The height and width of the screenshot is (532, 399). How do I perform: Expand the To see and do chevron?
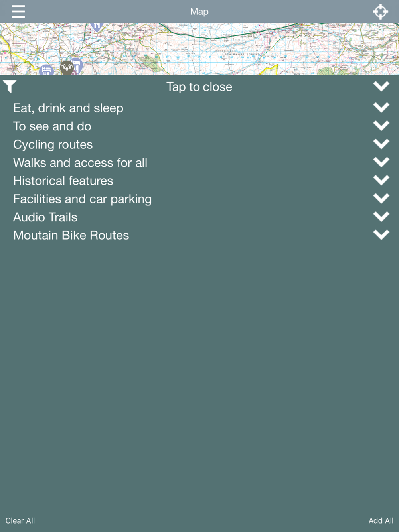381,126
